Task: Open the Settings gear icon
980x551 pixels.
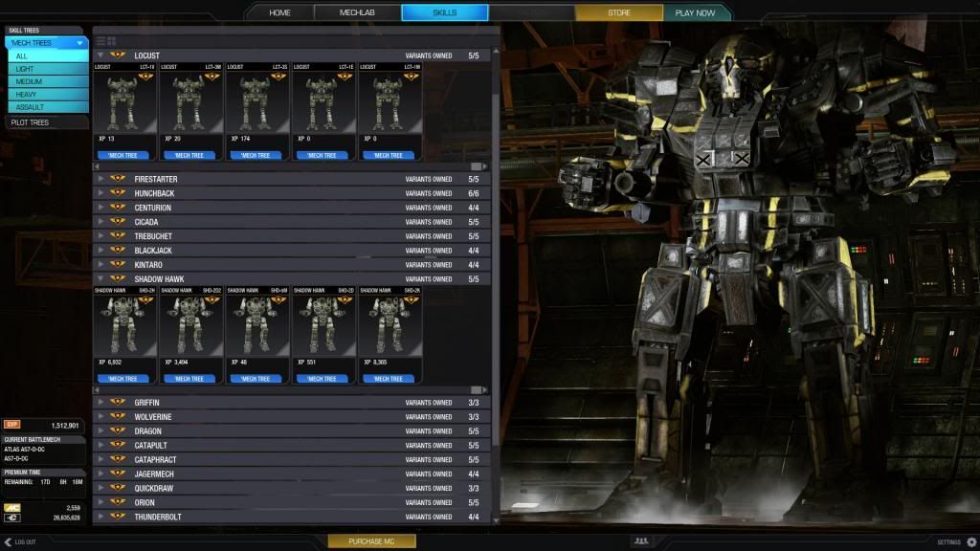Action: [x=971, y=542]
